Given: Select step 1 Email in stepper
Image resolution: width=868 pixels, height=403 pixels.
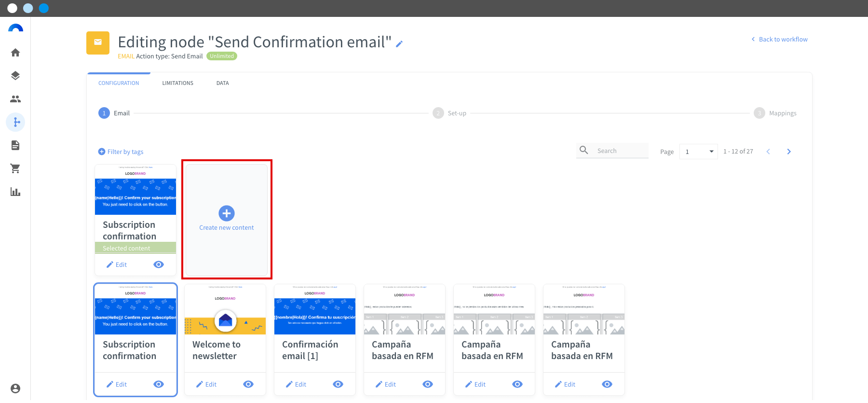Looking at the screenshot, I should tap(114, 113).
